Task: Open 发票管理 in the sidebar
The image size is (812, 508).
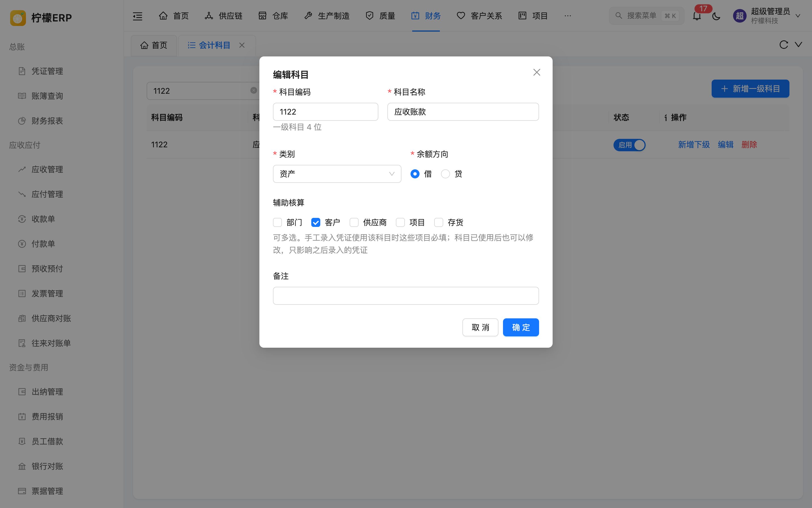Action: pos(47,294)
